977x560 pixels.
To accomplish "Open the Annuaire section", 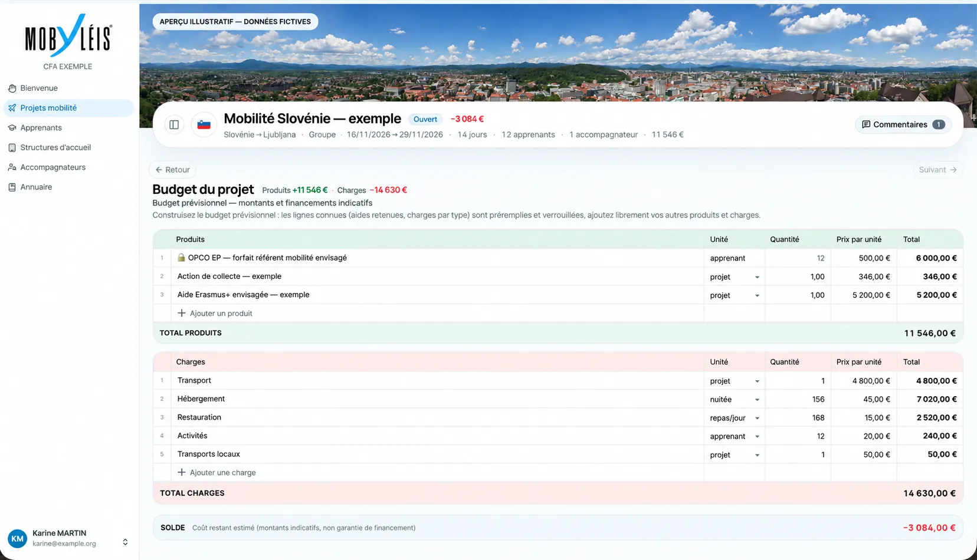I will click(68, 187).
